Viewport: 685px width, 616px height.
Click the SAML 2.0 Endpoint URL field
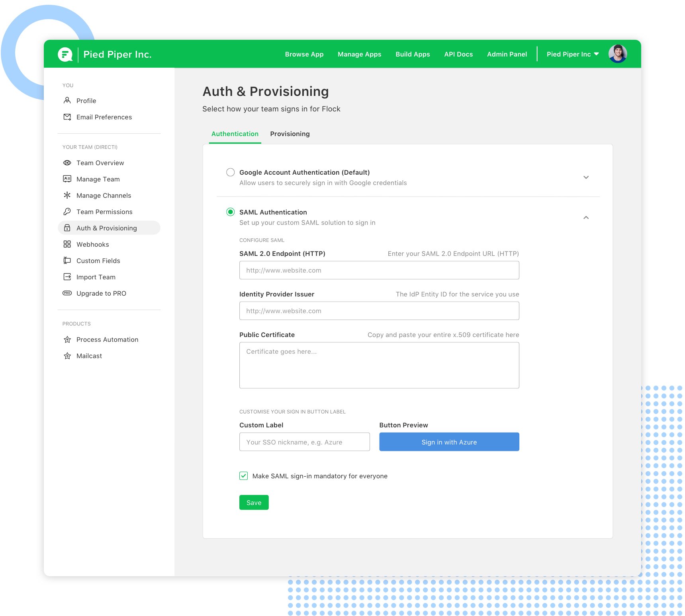tap(379, 270)
